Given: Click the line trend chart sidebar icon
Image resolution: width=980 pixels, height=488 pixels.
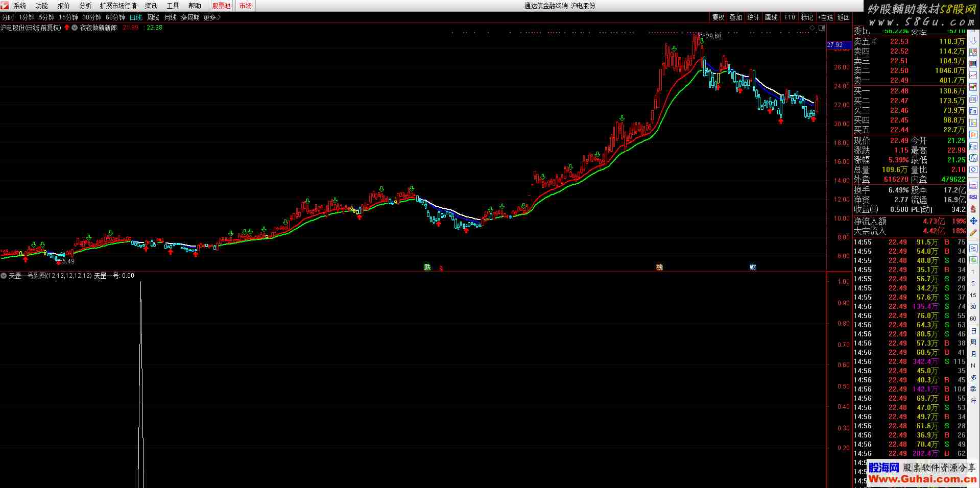Looking at the screenshot, I should (x=973, y=75).
